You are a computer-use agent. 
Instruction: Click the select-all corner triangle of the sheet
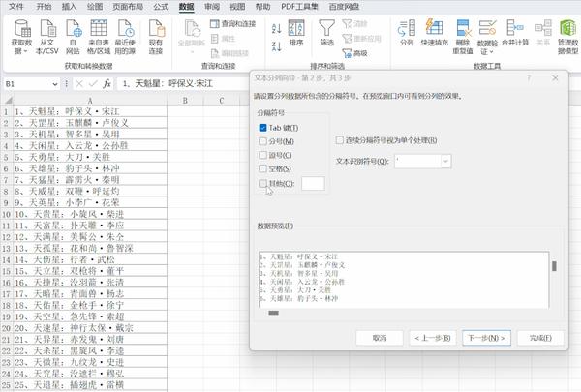click(8, 101)
